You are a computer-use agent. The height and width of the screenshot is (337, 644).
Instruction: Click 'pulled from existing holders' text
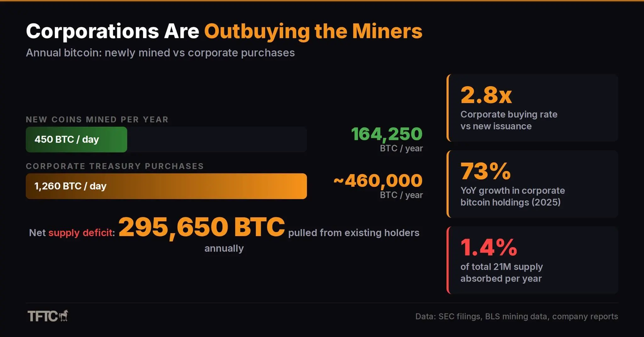point(353,233)
